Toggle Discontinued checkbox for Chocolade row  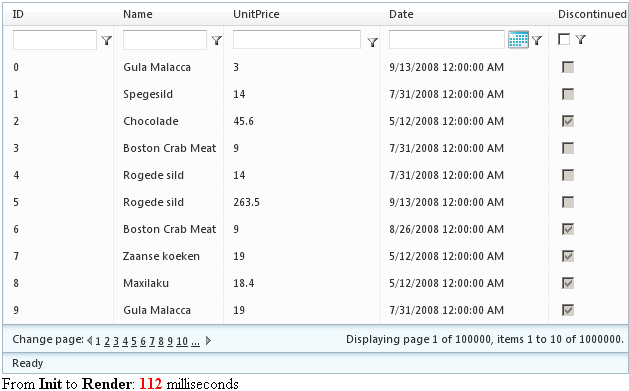568,121
